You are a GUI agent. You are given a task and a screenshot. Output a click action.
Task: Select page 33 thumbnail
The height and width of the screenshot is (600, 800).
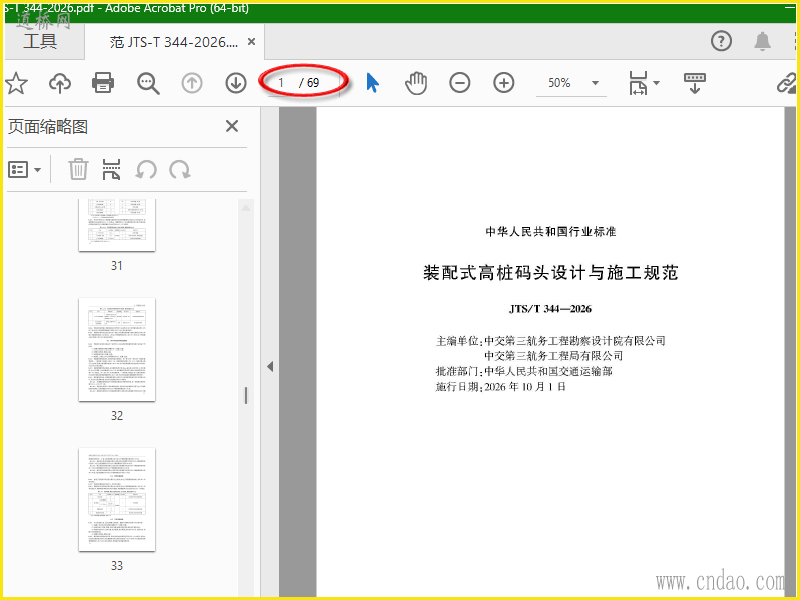coord(117,499)
